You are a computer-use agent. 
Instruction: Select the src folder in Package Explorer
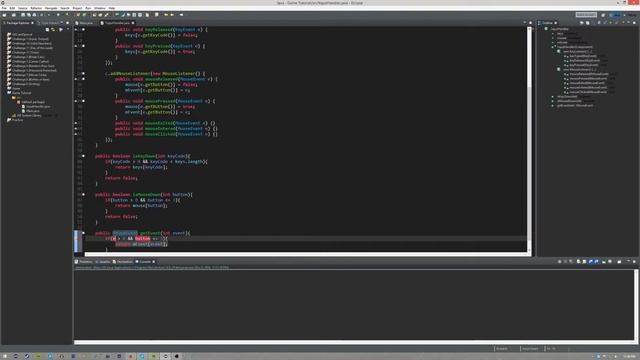click(16, 98)
